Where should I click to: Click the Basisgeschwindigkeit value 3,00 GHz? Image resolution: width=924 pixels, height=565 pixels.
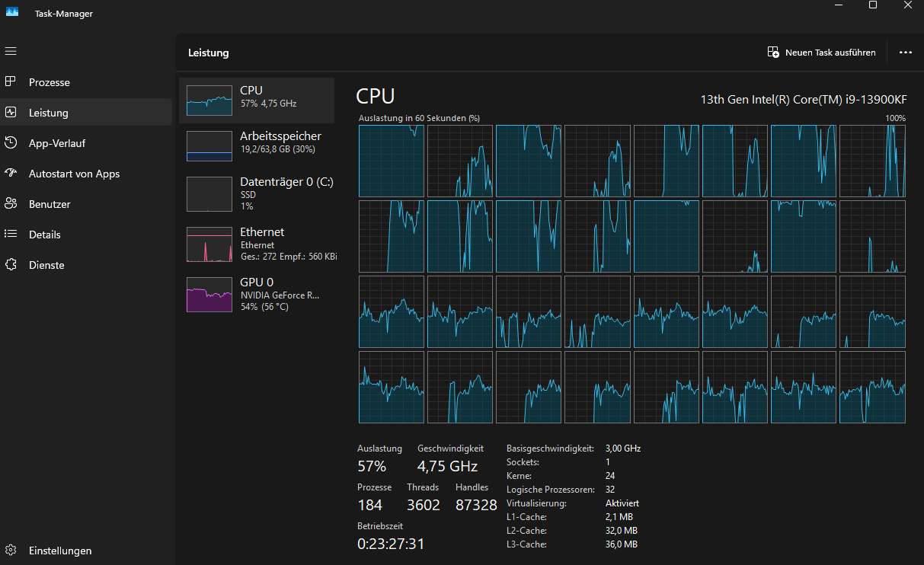tap(623, 448)
